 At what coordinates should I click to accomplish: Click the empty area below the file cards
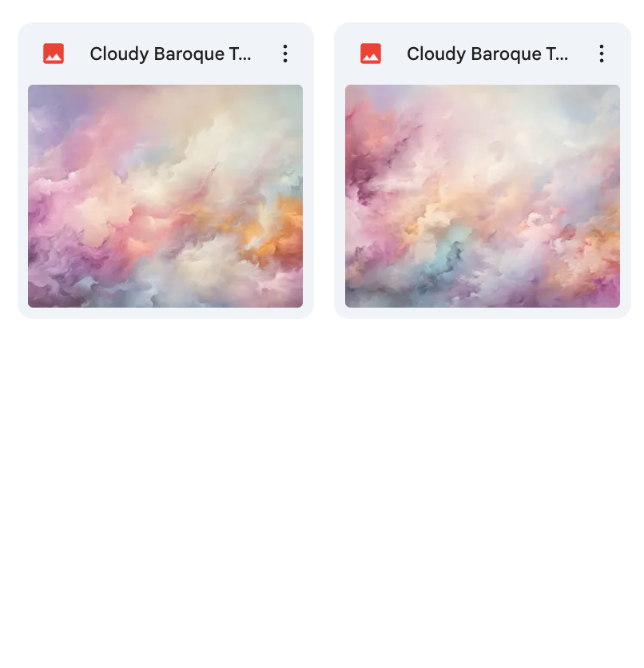[x=322, y=490]
